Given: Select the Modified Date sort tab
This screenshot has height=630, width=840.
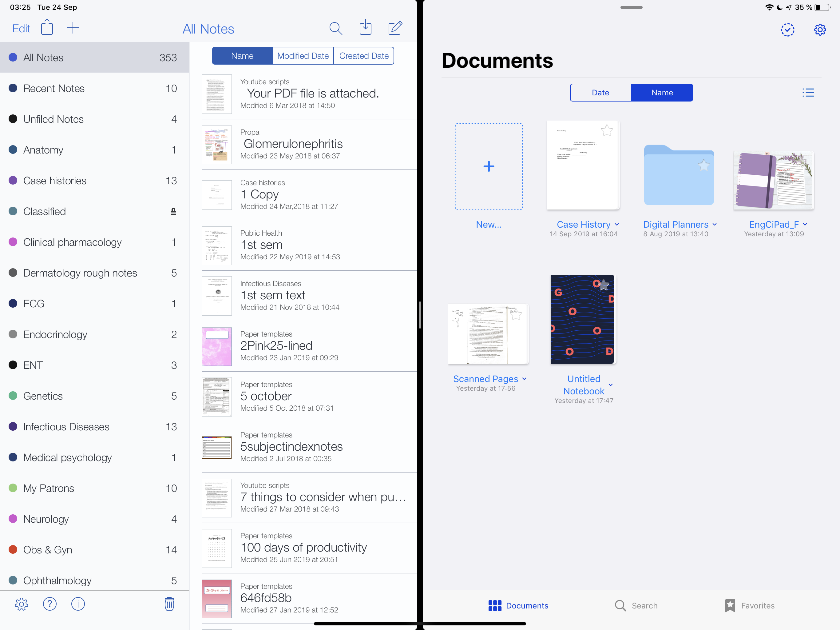Looking at the screenshot, I should tap(303, 56).
